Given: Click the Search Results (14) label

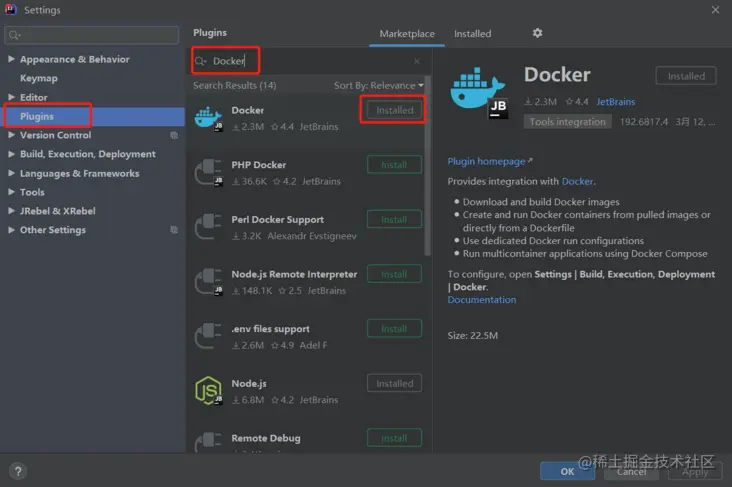Looking at the screenshot, I should click(x=234, y=85).
